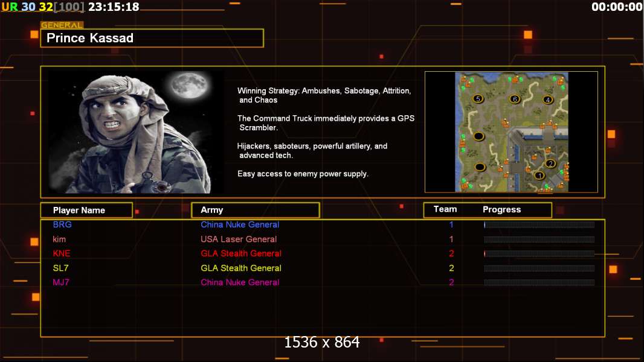Click the Progress column header

point(501,209)
